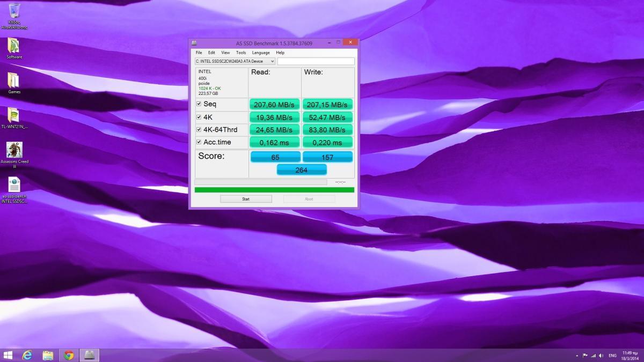644x362 pixels.
Task: Close the AS SSD Benchmark window
Action: tap(350, 42)
